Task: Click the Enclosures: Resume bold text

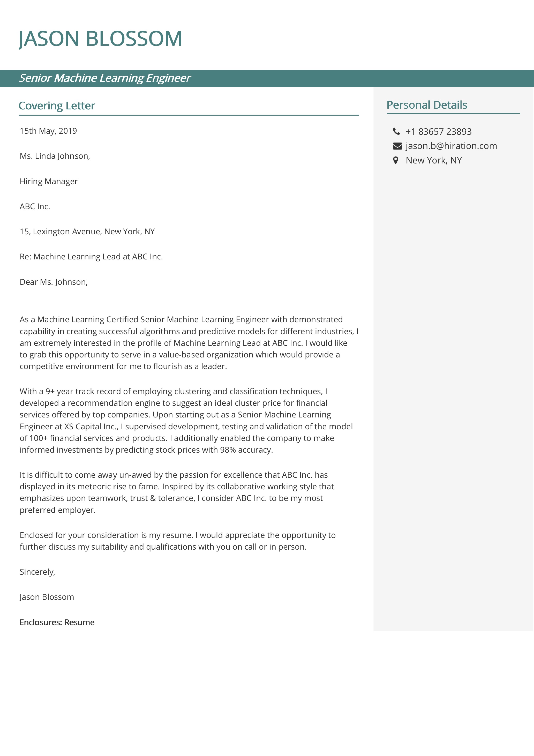Action: point(57,622)
